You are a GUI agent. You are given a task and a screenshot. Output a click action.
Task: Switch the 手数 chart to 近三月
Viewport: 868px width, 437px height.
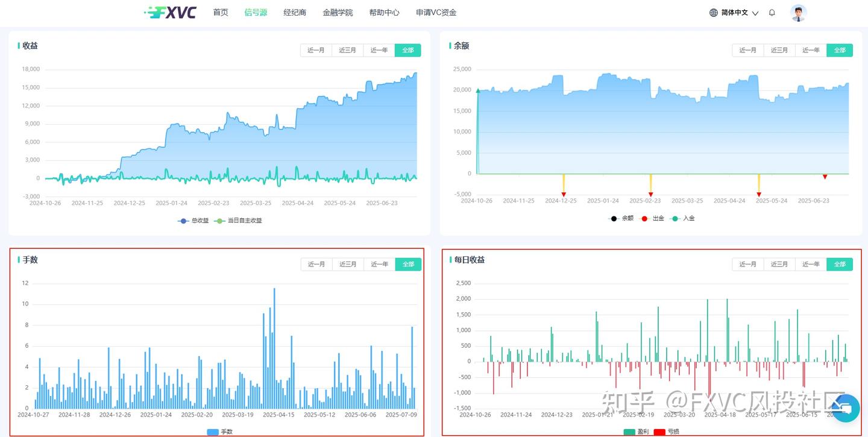click(x=348, y=264)
